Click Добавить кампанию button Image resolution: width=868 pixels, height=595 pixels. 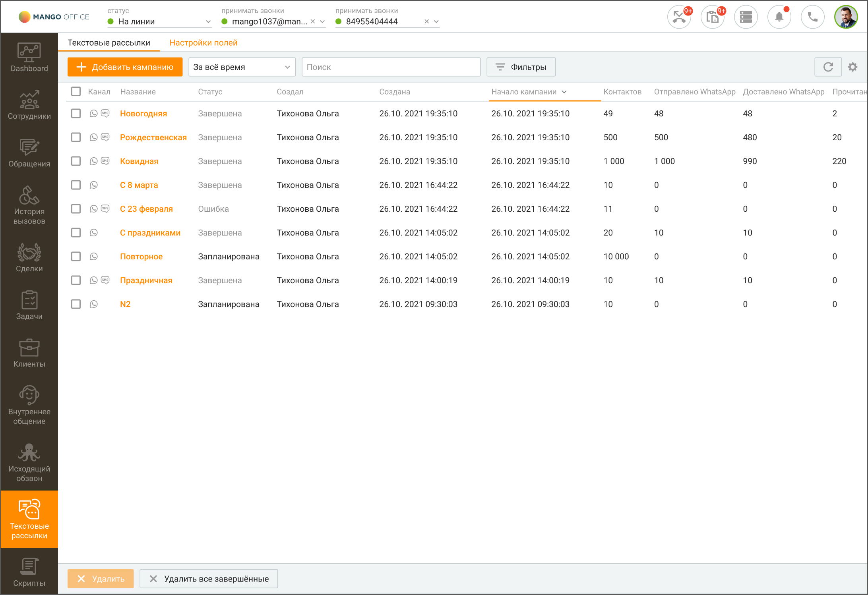point(125,67)
